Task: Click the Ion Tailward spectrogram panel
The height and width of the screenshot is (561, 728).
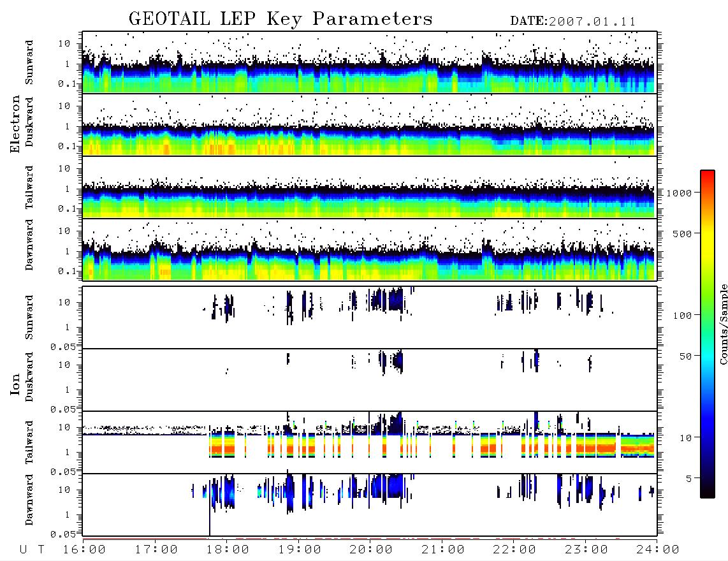Action: coord(370,442)
